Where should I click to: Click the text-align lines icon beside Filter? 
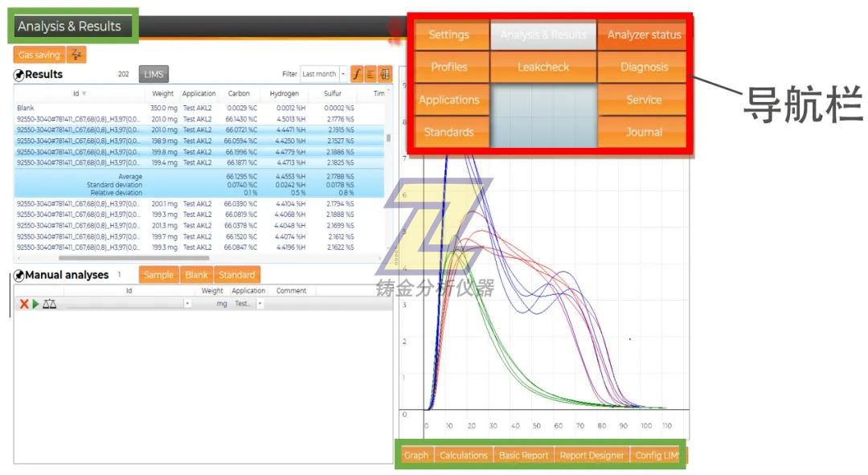tap(371, 74)
